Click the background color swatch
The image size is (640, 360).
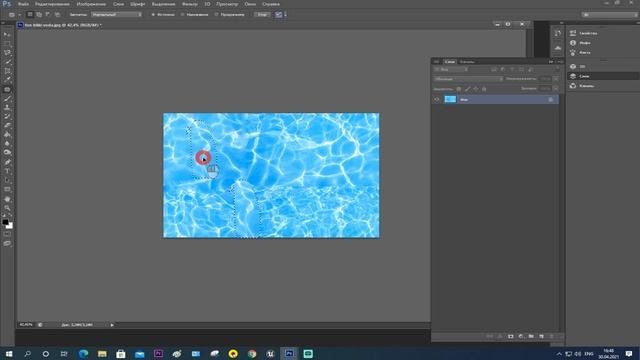pos(10,226)
